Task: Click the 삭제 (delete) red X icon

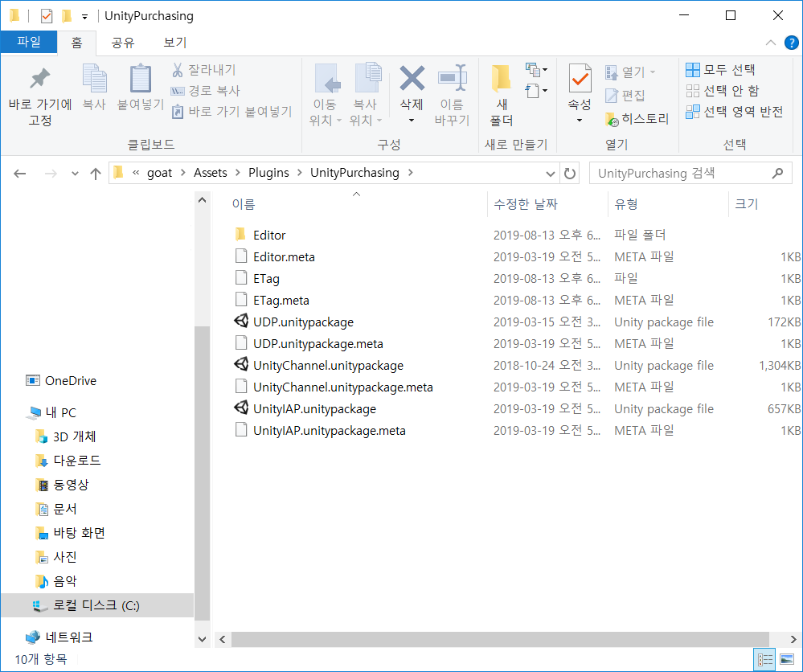Action: point(412,78)
